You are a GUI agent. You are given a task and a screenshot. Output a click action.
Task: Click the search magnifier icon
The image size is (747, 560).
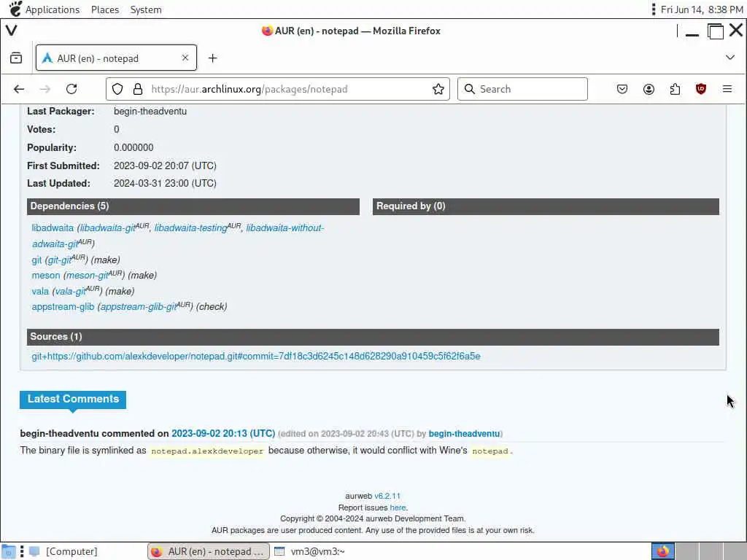pos(470,89)
